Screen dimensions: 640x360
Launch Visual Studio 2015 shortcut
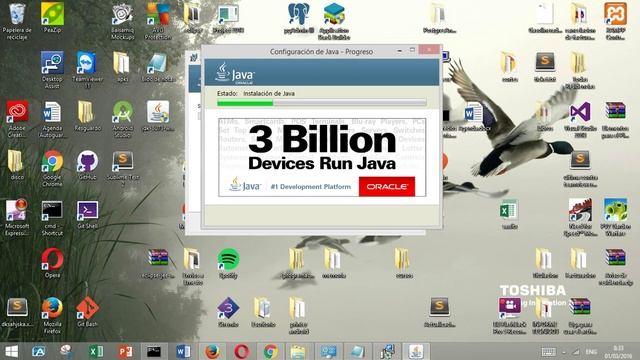pos(580,119)
